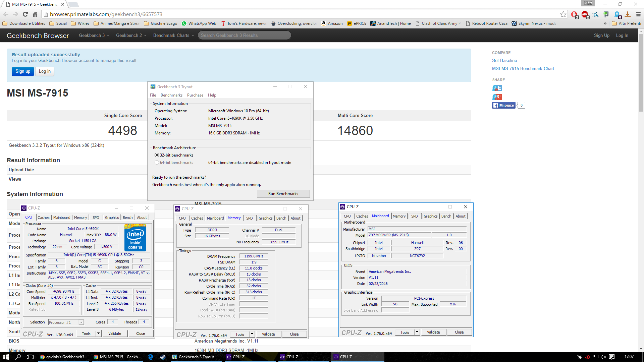Switch to Geekbench 3 Tryout taskbar item
644x362 pixels.
pos(196,357)
